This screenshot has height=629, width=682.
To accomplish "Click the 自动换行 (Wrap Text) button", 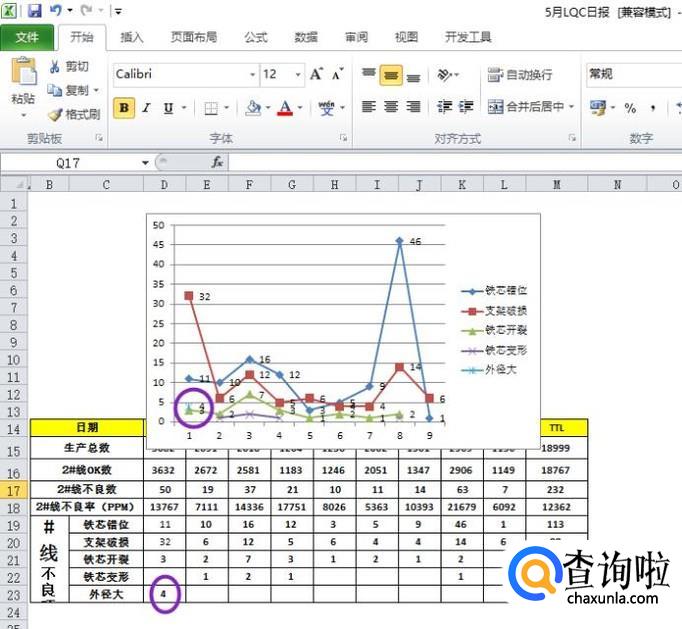I will pos(520,75).
